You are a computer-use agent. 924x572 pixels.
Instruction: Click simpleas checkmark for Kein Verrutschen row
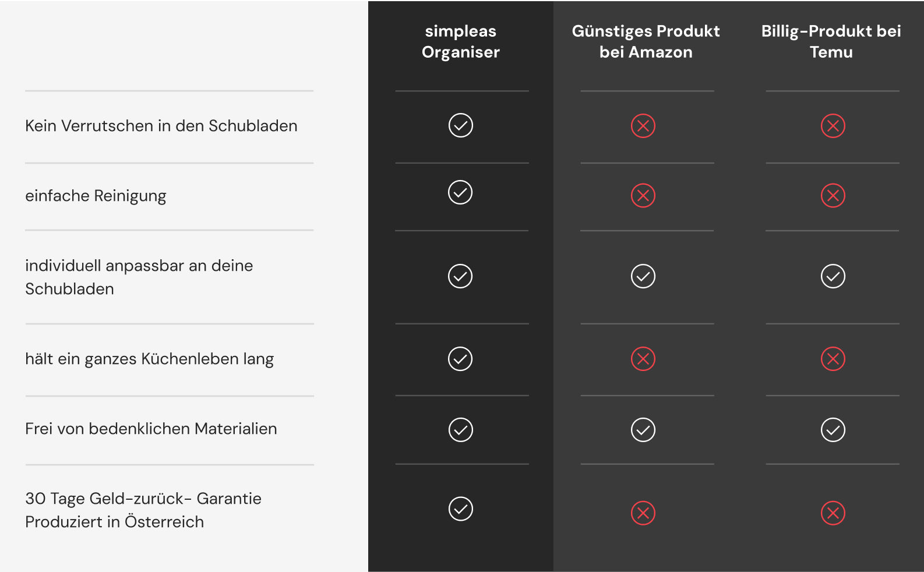click(461, 125)
